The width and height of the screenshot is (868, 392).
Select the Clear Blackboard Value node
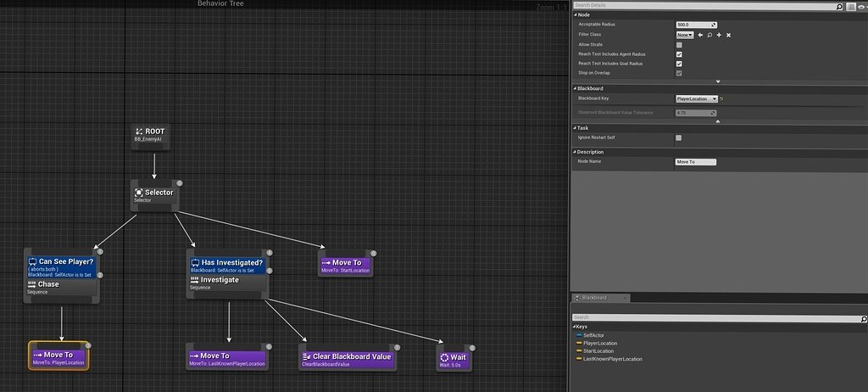[x=348, y=360]
